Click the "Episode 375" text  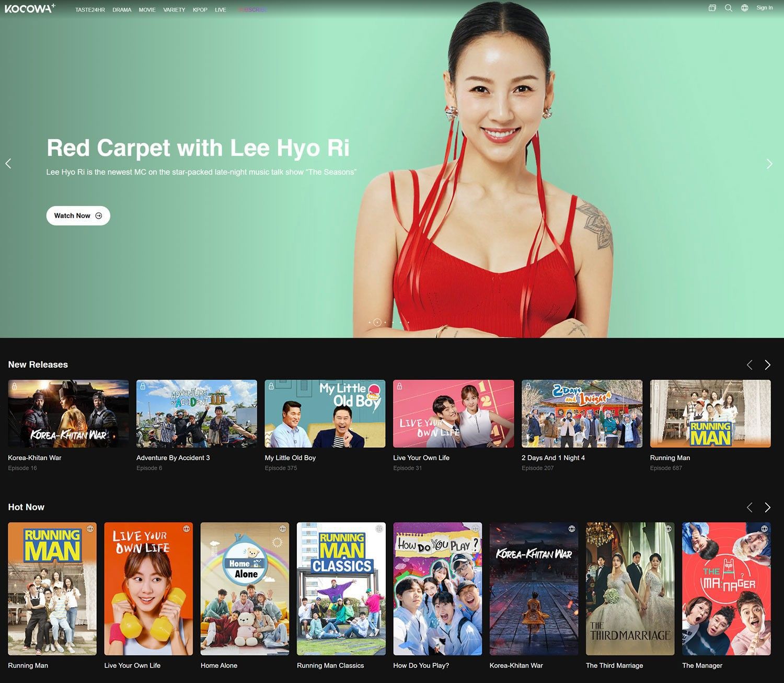[x=281, y=468]
